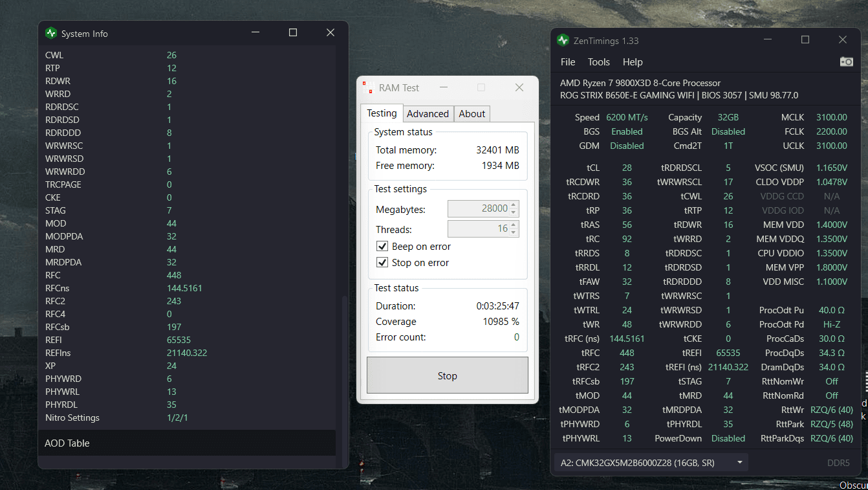Image resolution: width=868 pixels, height=490 pixels.
Task: Open the Help menu in ZenTimings
Action: pos(633,62)
